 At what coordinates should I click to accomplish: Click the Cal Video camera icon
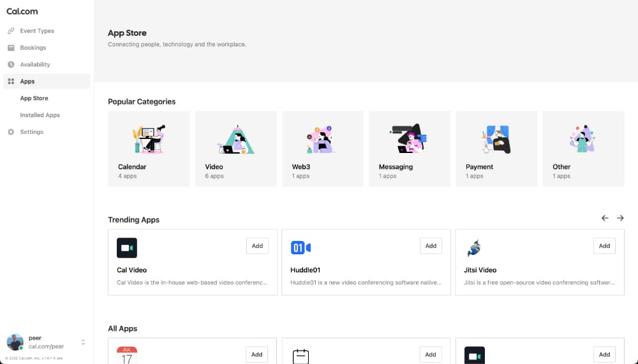127,248
